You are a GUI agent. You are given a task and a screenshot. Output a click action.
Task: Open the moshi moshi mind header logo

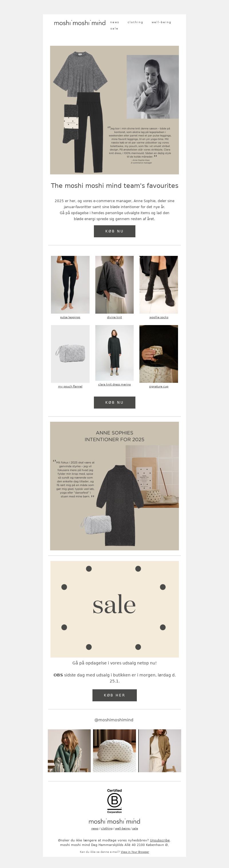coord(80,23)
